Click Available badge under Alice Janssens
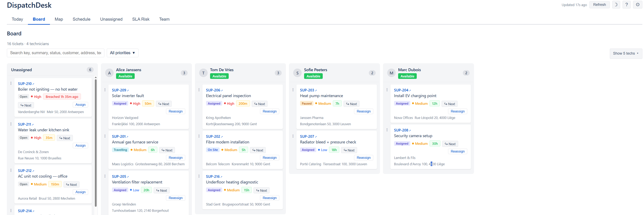The height and width of the screenshot is (215, 644). click(125, 76)
